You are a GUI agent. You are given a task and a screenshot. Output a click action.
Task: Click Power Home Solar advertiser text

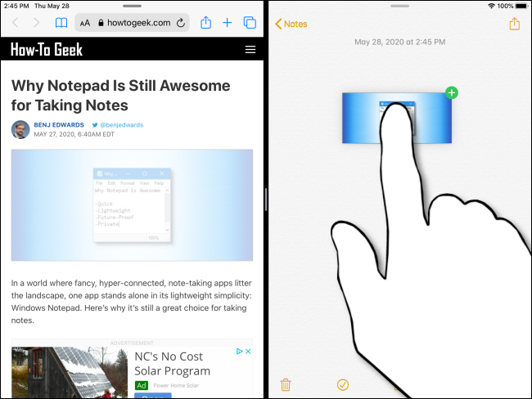(x=176, y=385)
